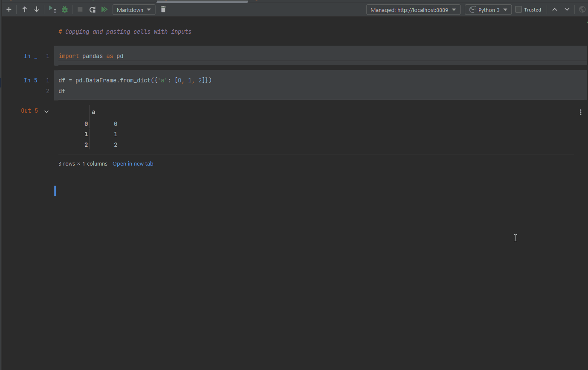Open the three-dot output options menu

[x=581, y=112]
